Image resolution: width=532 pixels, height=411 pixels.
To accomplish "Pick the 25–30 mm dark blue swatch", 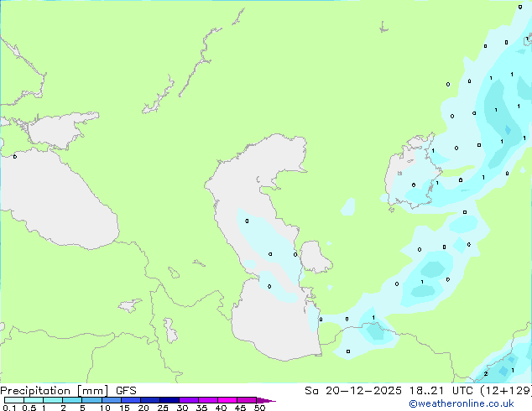I will coord(170,400).
